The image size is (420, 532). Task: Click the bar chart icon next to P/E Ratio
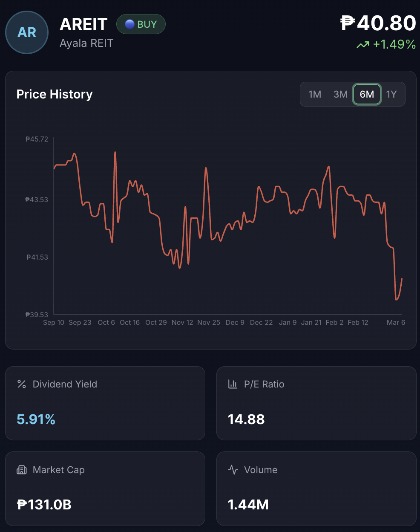pyautogui.click(x=233, y=384)
